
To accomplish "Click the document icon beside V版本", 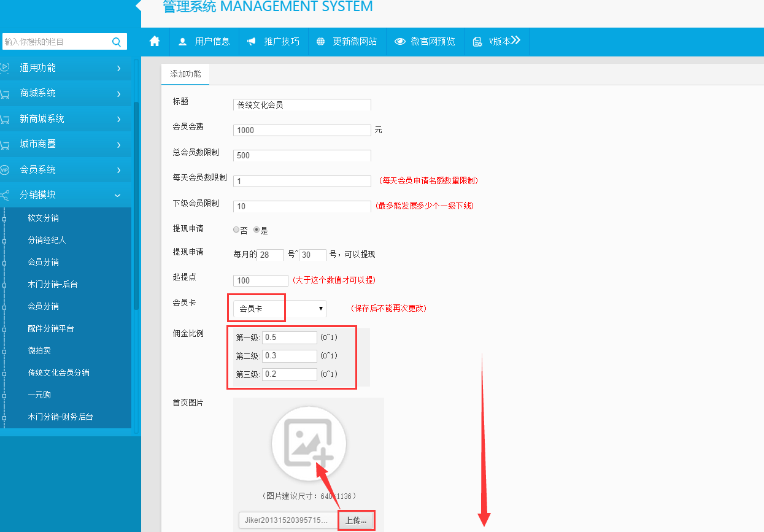I will [477, 42].
